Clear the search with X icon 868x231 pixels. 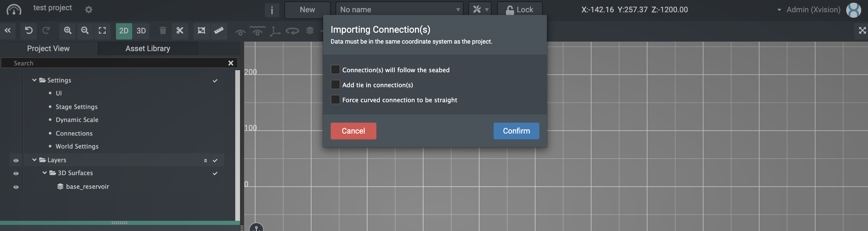point(231,63)
